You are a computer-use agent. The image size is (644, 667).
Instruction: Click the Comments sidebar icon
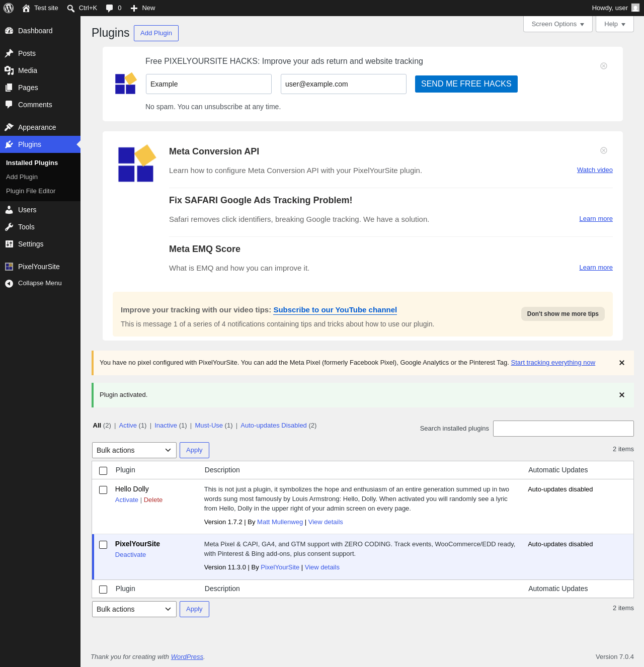click(9, 105)
